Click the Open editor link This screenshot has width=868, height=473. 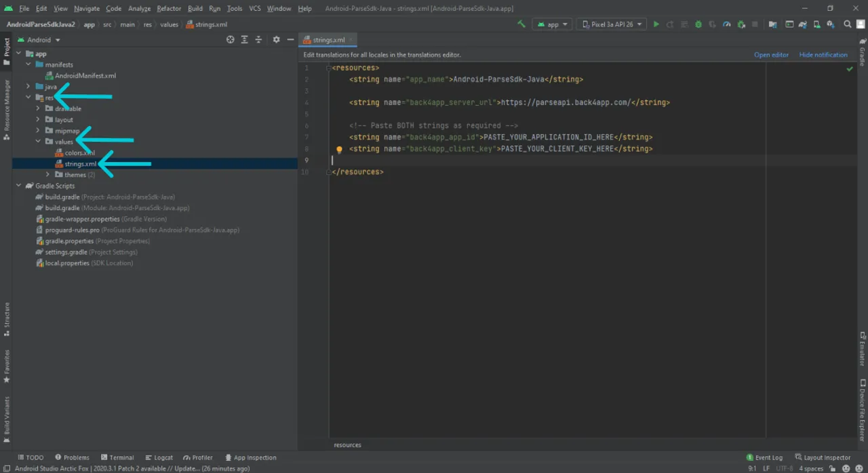point(771,55)
